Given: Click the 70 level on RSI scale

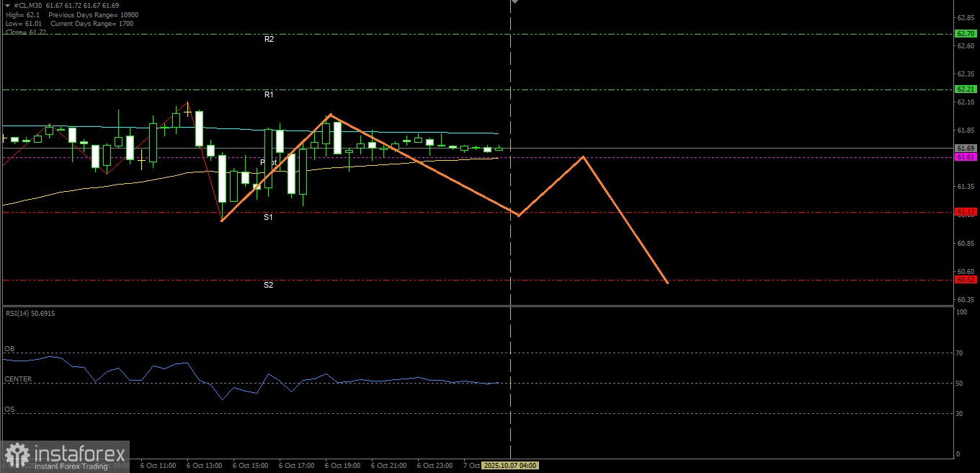Looking at the screenshot, I should (x=960, y=353).
